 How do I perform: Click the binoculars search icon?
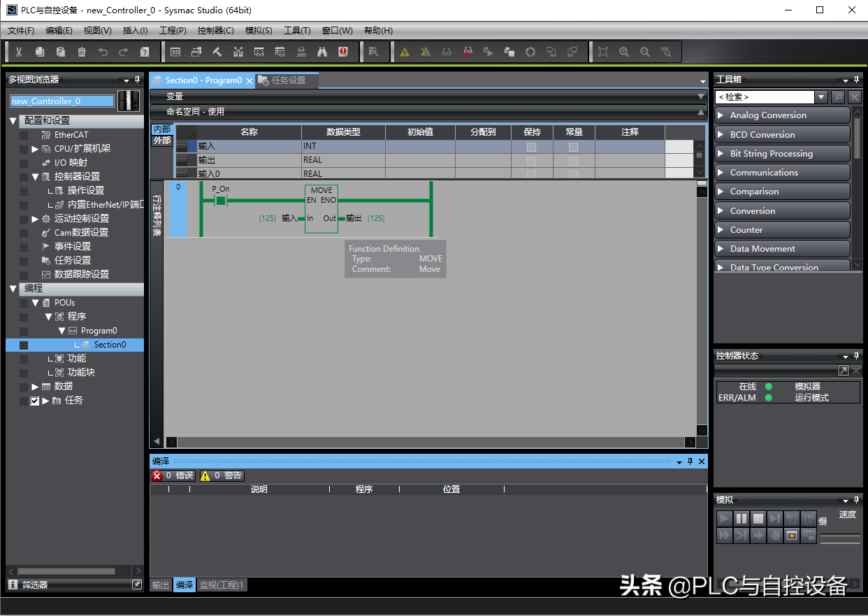click(322, 52)
